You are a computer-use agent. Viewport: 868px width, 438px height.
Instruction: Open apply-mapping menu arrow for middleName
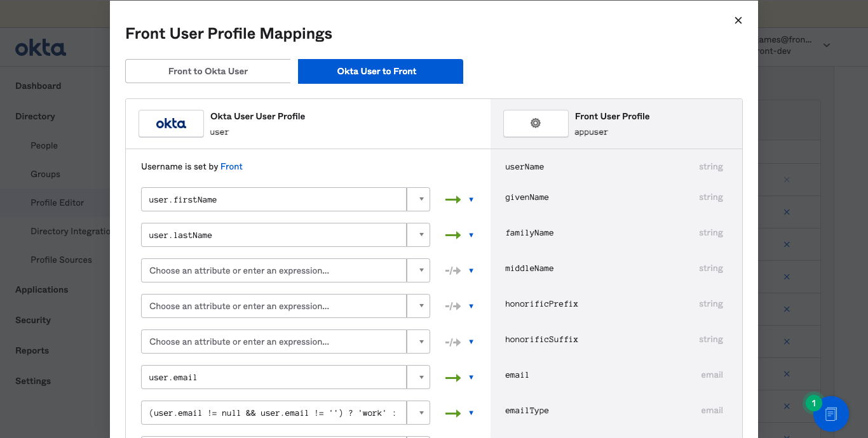pyautogui.click(x=471, y=270)
